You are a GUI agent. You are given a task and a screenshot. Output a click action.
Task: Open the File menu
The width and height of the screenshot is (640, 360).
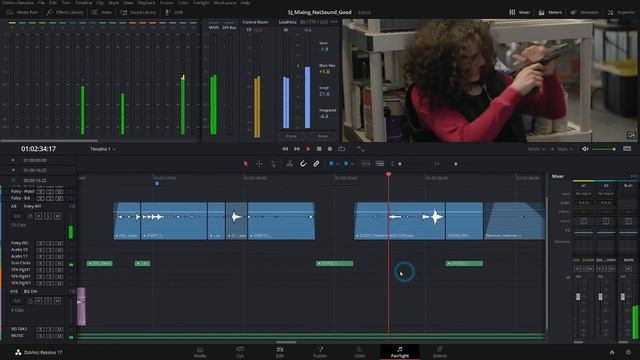point(41,3)
